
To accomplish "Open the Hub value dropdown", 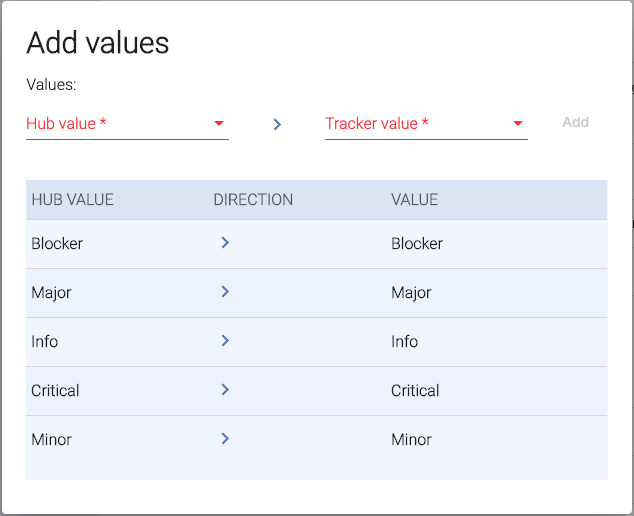I will tap(127, 124).
